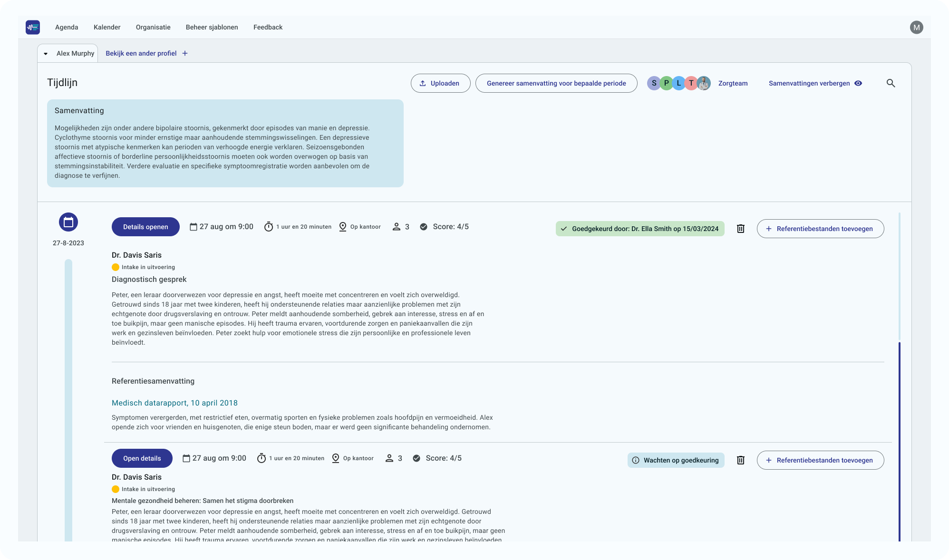Add referentiebestanden to the approved appointment

pyautogui.click(x=820, y=229)
